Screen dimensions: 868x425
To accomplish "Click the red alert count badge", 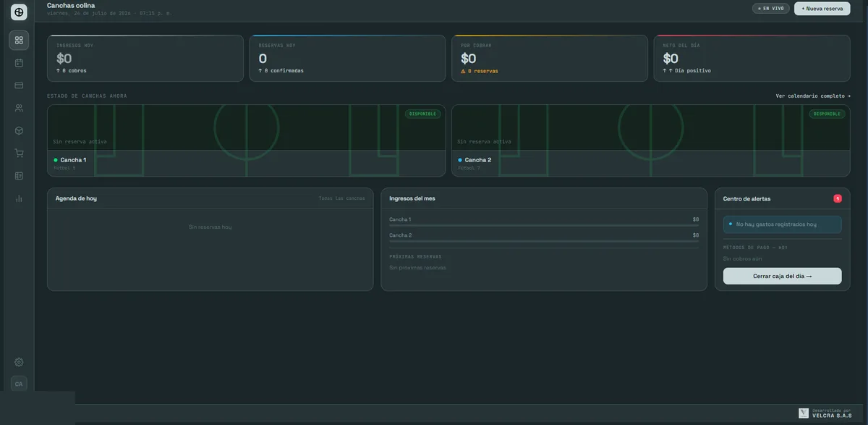I will [838, 198].
